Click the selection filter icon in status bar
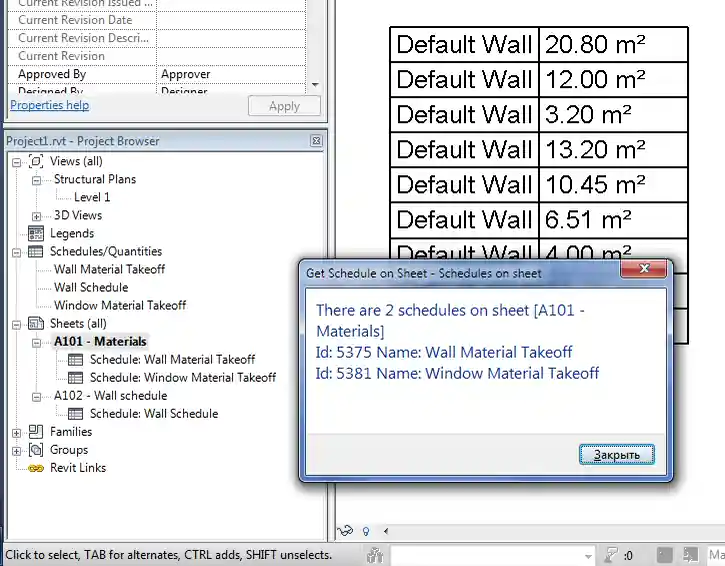 tap(611, 555)
